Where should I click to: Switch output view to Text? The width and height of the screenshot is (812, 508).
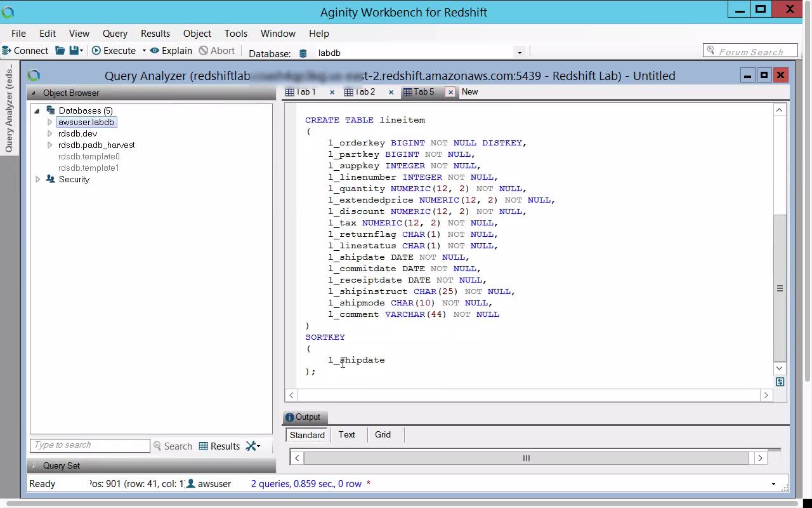pos(346,434)
